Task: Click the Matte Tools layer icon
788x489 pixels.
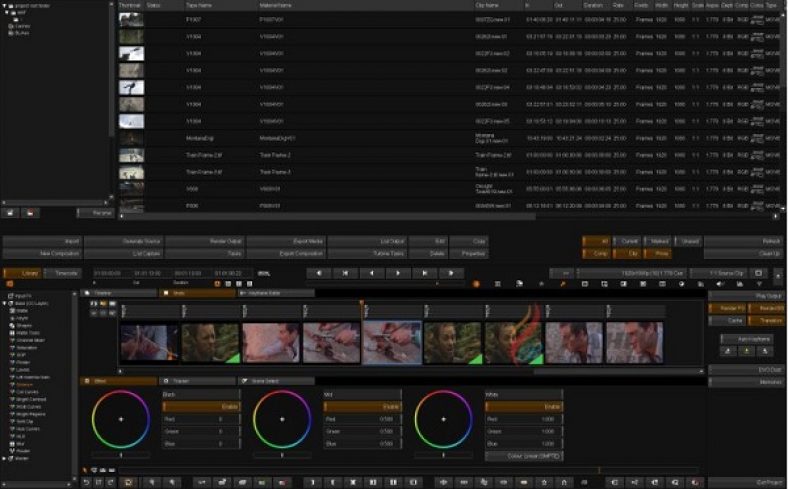Action: coord(13,332)
